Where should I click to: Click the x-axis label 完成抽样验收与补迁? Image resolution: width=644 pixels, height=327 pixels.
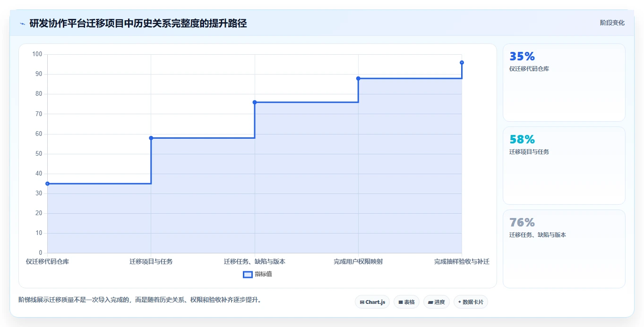click(x=462, y=261)
